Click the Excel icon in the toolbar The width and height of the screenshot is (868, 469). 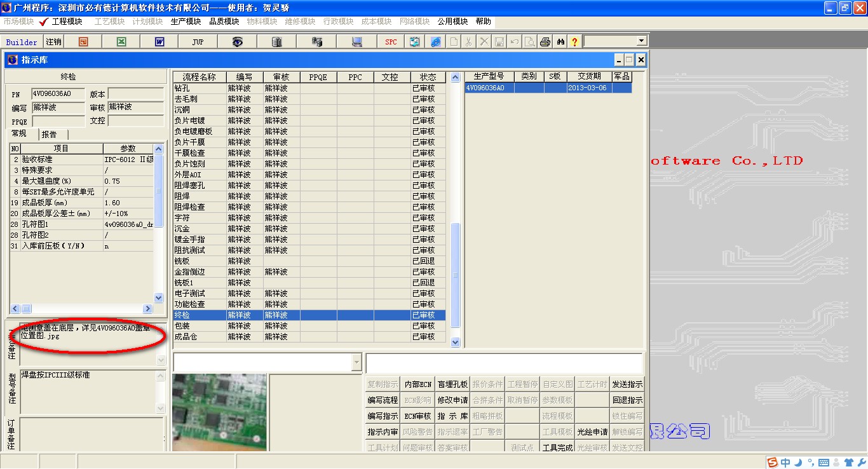coord(121,41)
